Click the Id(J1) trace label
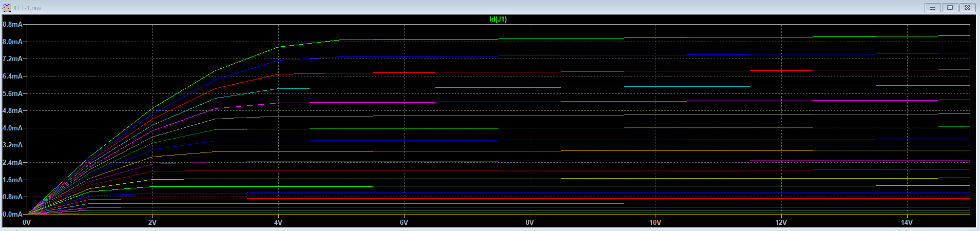Viewport: 980px width, 231px height. coord(498,20)
